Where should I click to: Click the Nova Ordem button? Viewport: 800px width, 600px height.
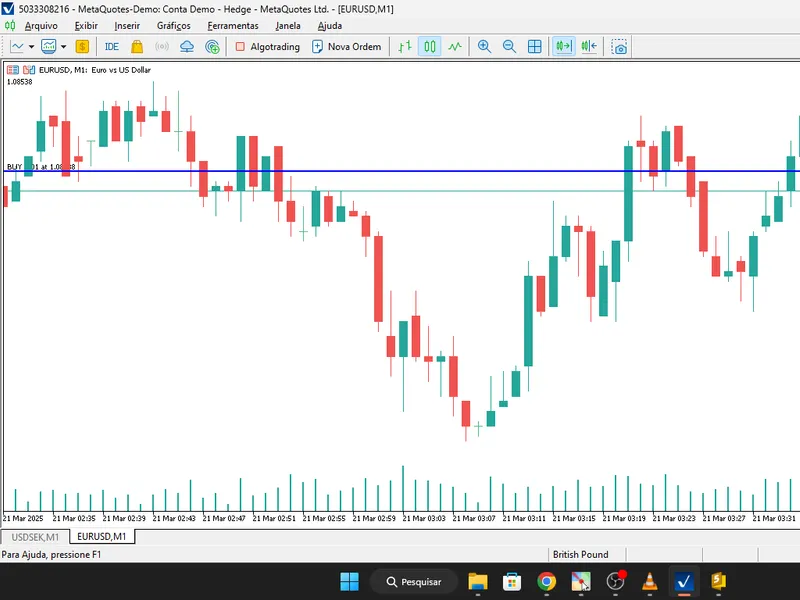[347, 47]
